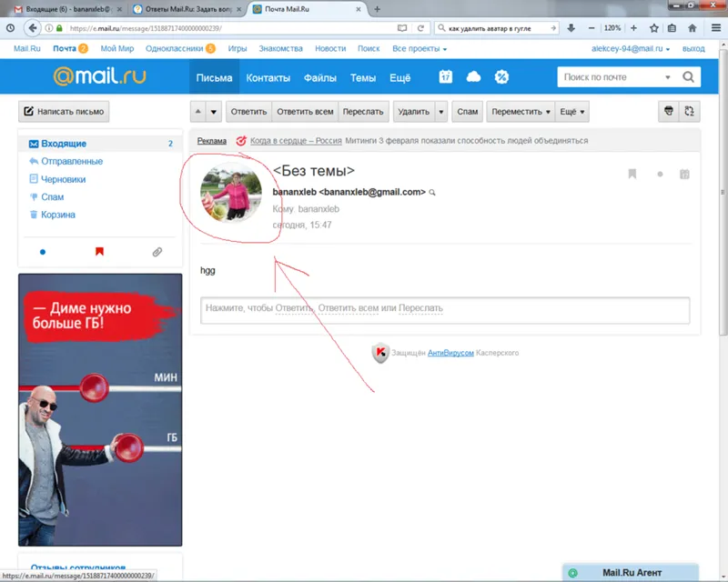The width and height of the screenshot is (728, 582).
Task: Toggle the unread dot marker on message
Action: [660, 175]
